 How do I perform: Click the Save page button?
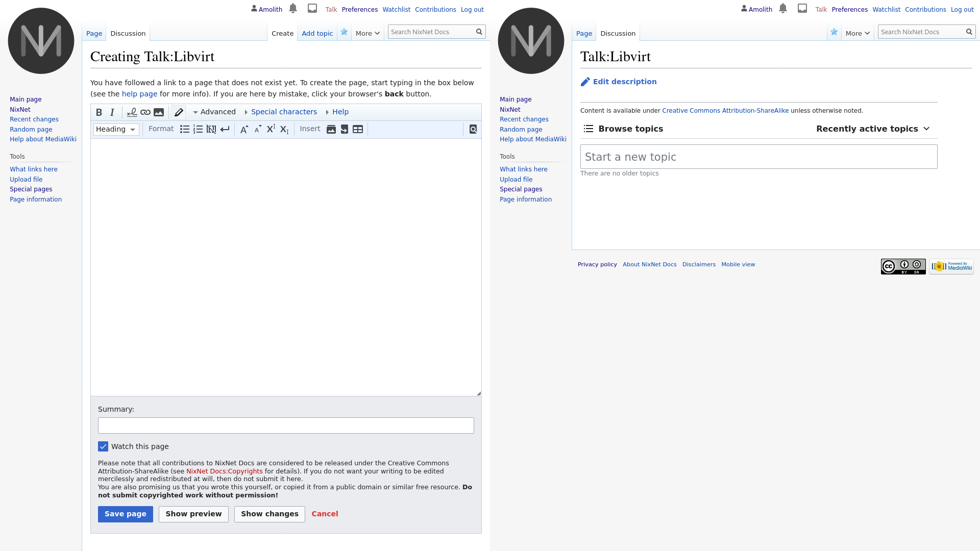coord(126,514)
